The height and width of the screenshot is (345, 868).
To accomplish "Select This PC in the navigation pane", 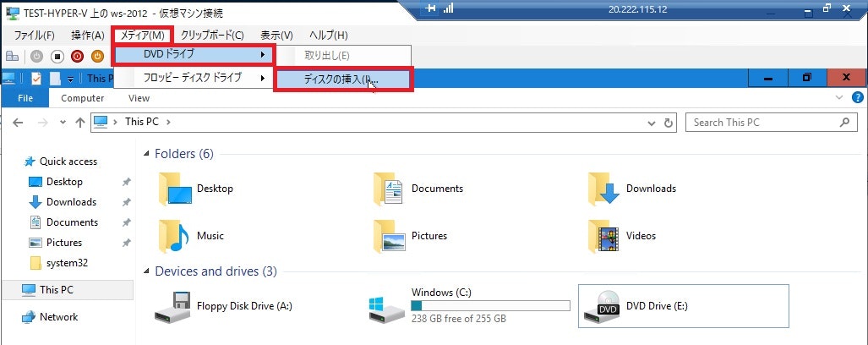I will pos(67,290).
